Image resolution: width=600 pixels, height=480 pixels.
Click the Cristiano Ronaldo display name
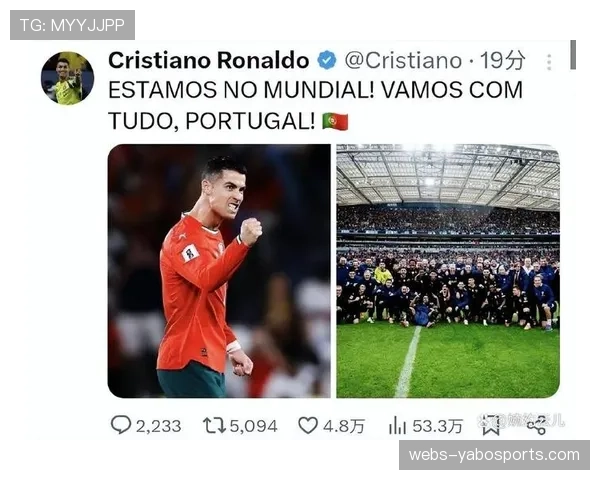(x=209, y=60)
